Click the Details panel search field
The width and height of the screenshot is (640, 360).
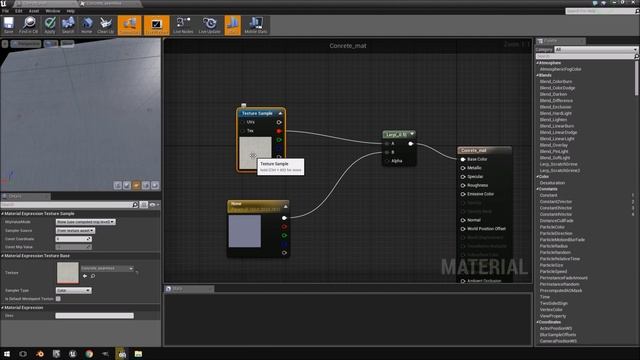(70, 204)
